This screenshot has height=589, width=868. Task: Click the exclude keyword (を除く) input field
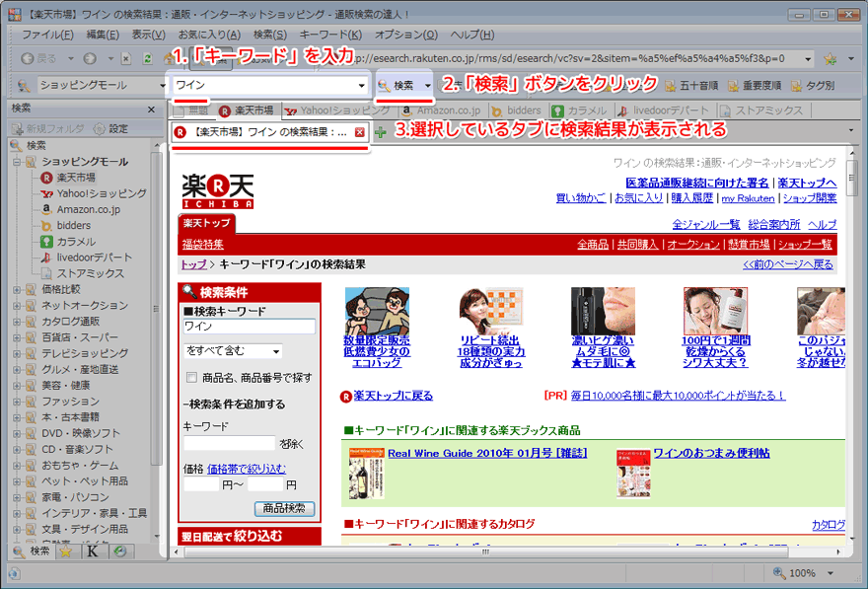pyautogui.click(x=229, y=443)
